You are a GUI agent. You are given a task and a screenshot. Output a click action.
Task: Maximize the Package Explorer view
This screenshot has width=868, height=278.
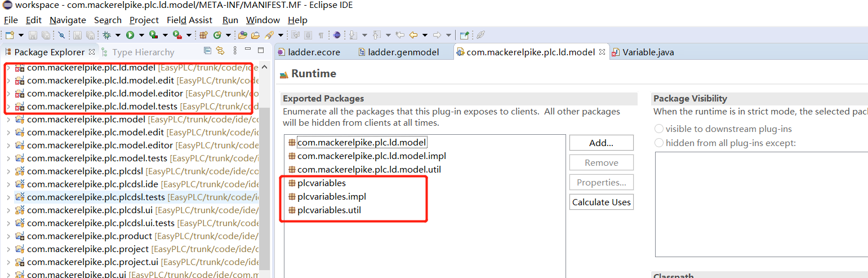[261, 51]
